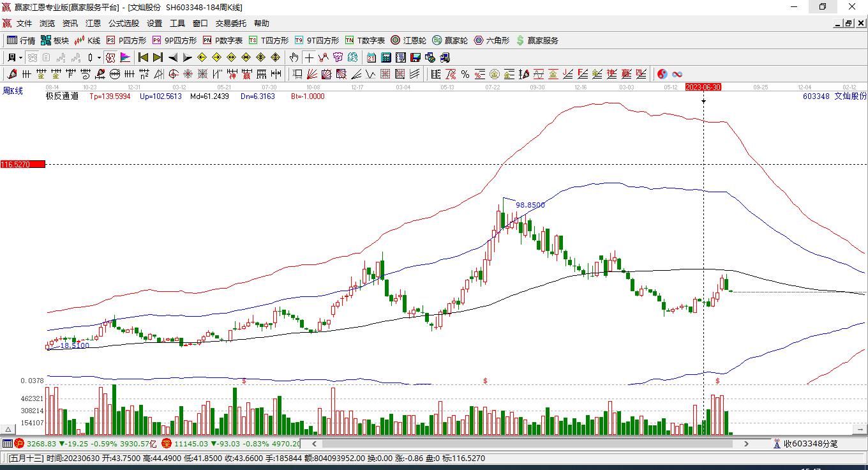Jump to first bar with skip-start arrow
Image resolution: width=868 pixels, height=470 pixels.
143,57
